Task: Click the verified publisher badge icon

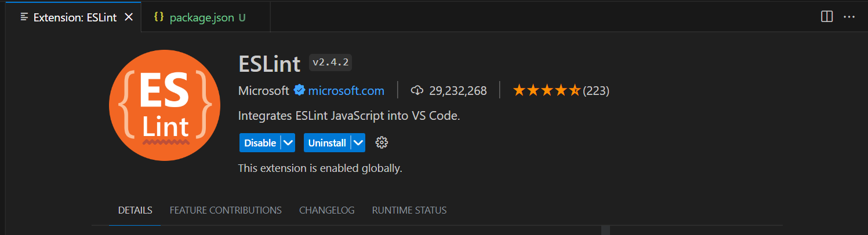Action: (x=299, y=90)
